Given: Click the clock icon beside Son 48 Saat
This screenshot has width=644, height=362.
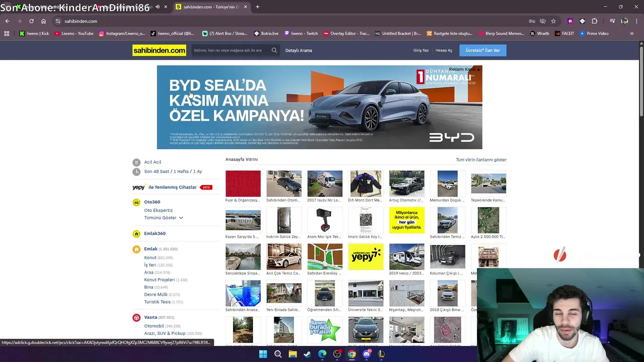Looking at the screenshot, I should pyautogui.click(x=136, y=171).
